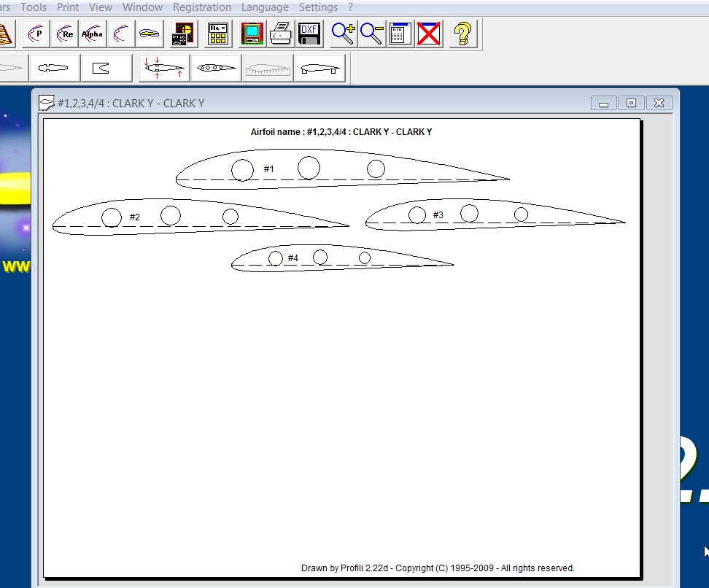
Task: Open the Tools menu
Action: point(34,7)
